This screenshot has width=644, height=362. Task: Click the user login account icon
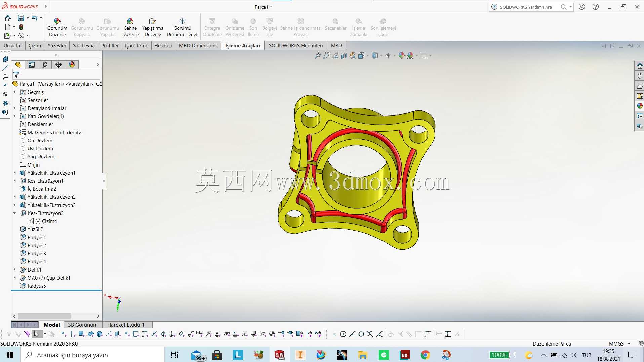click(x=582, y=7)
